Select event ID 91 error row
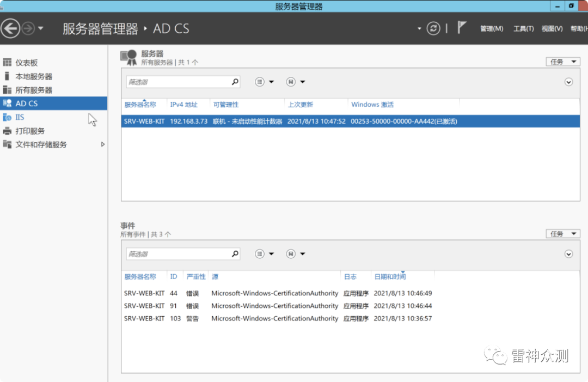Screen dimensions: 588x382 pyautogui.click(x=278, y=306)
